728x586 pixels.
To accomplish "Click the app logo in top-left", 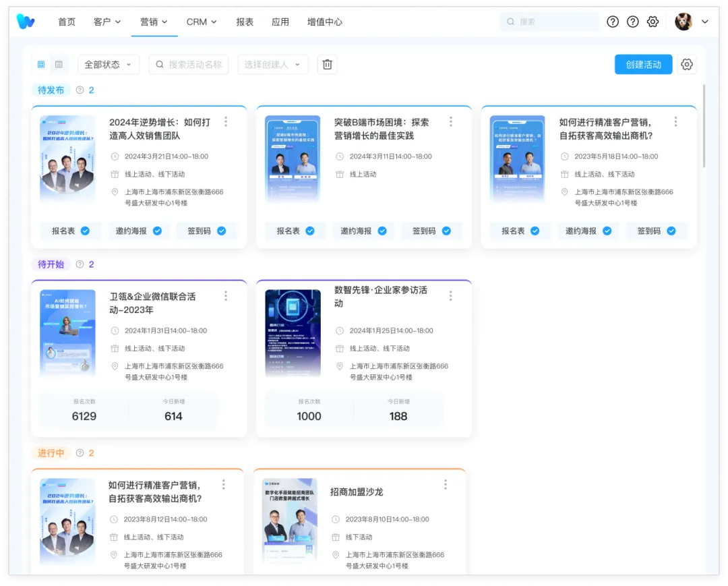I will tap(26, 22).
